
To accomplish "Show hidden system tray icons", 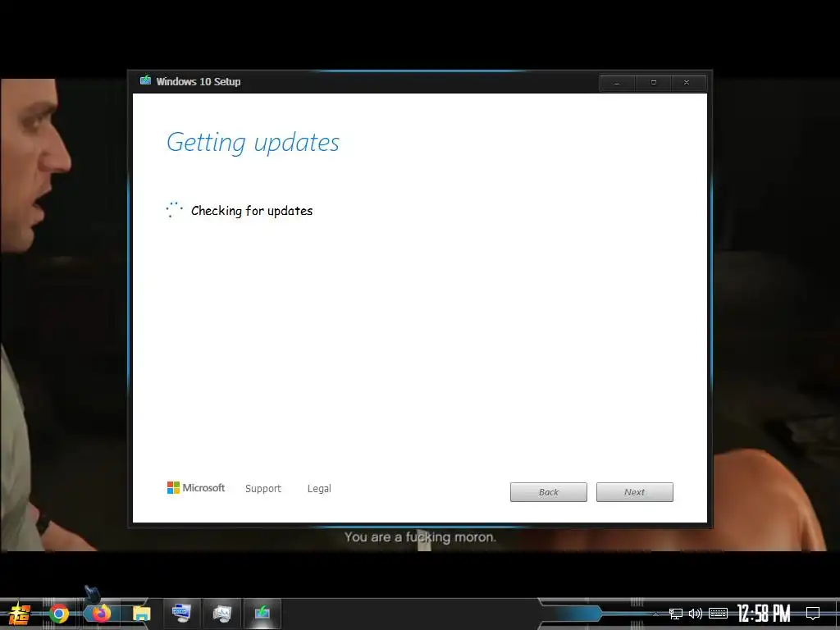I will click(x=655, y=614).
